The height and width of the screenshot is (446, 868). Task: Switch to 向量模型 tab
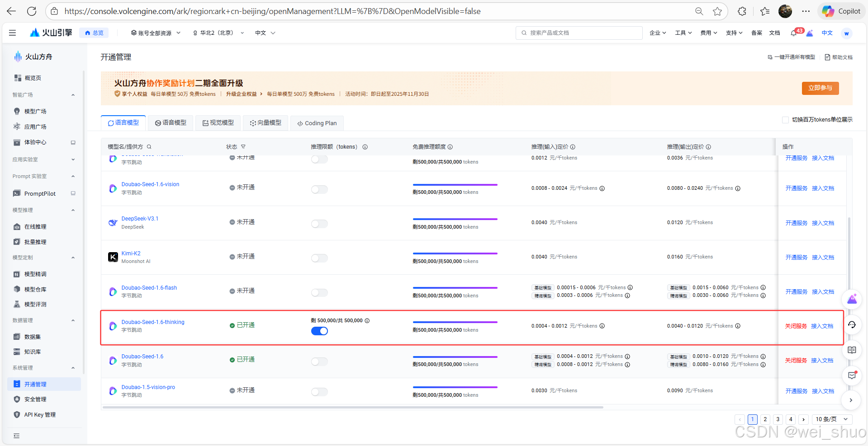click(x=266, y=123)
